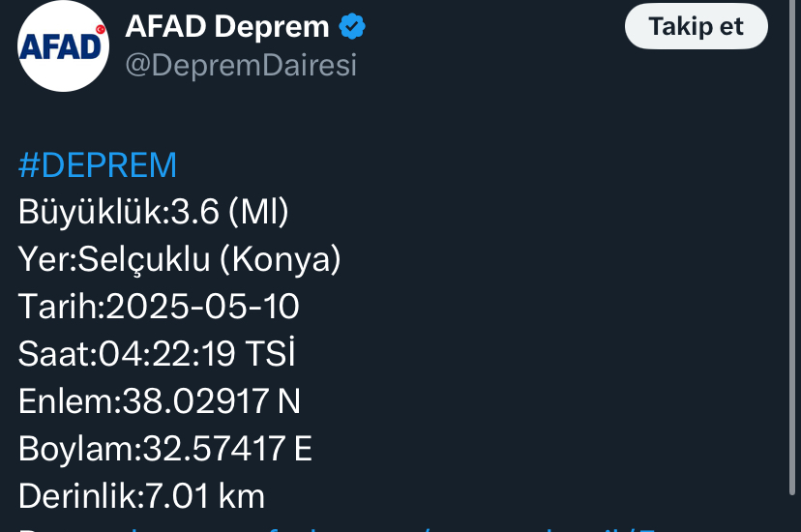Open the @DepremDairesi handle
This screenshot has height=532, width=801.
point(241,66)
